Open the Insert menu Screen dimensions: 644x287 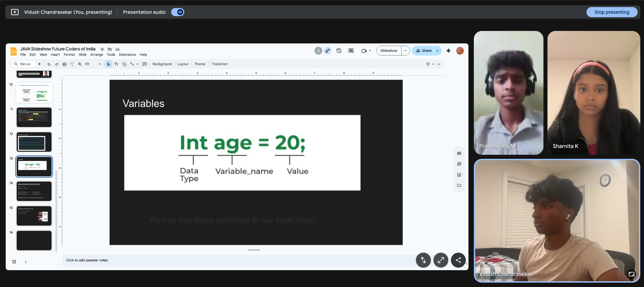55,55
